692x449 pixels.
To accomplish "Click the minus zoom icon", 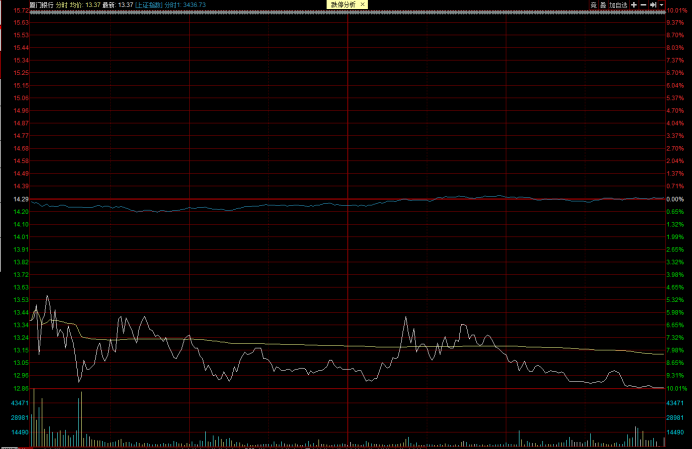I will (643, 5).
